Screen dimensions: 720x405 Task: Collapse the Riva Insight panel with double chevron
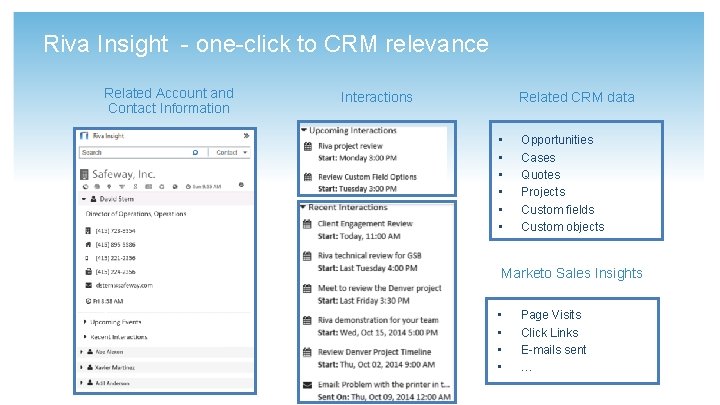(246, 136)
